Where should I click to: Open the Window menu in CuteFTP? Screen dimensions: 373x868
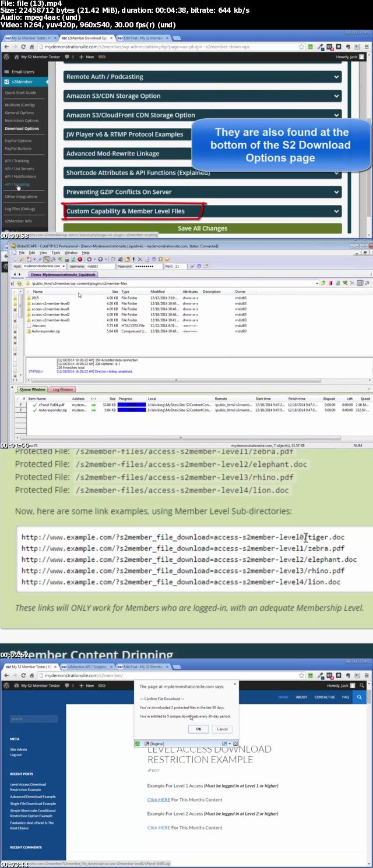[71, 253]
